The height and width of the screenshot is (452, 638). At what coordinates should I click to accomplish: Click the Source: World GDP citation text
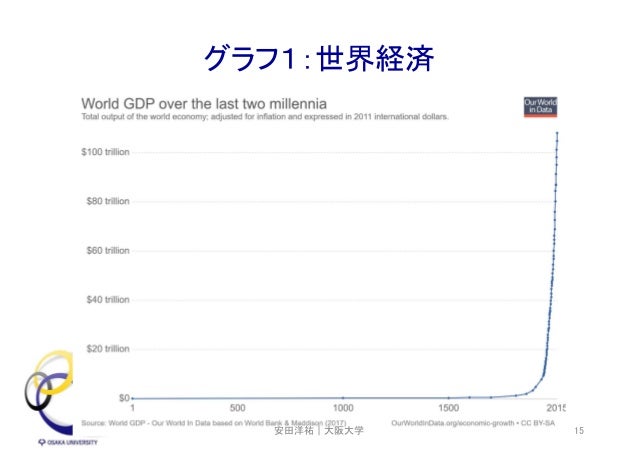pos(214,423)
